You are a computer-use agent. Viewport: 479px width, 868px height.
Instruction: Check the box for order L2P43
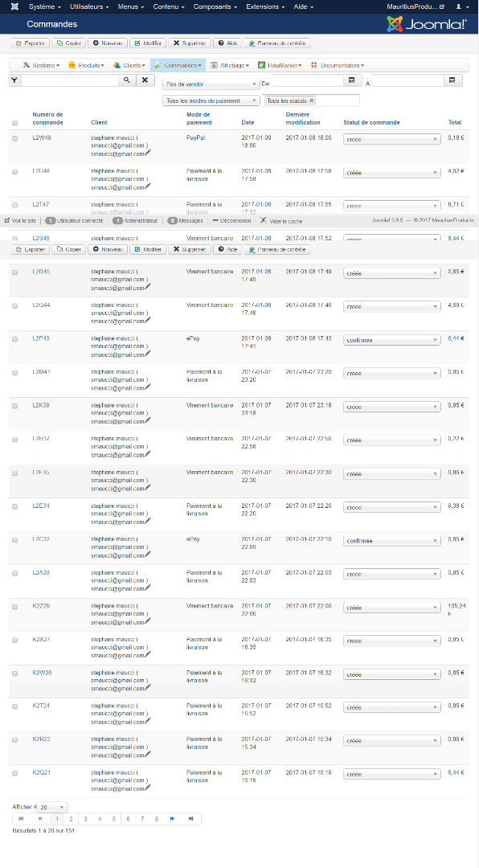tap(15, 339)
